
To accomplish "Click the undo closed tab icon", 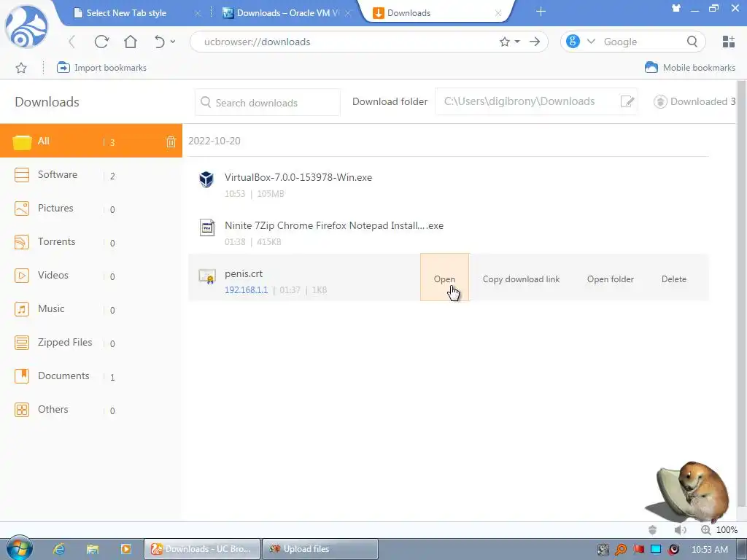I will coord(160,42).
